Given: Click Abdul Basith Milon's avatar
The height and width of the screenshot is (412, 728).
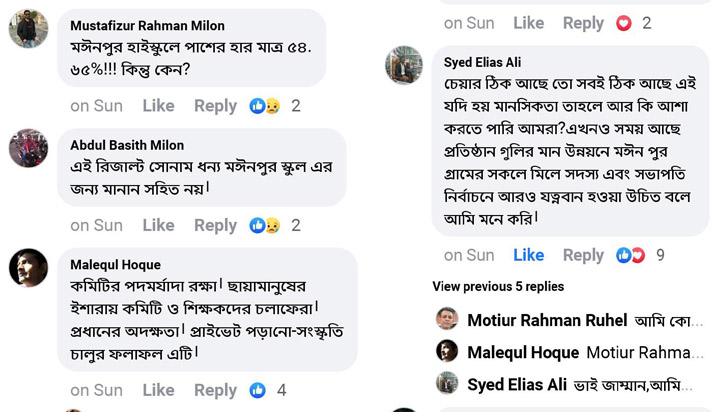Looking at the screenshot, I should click(28, 148).
